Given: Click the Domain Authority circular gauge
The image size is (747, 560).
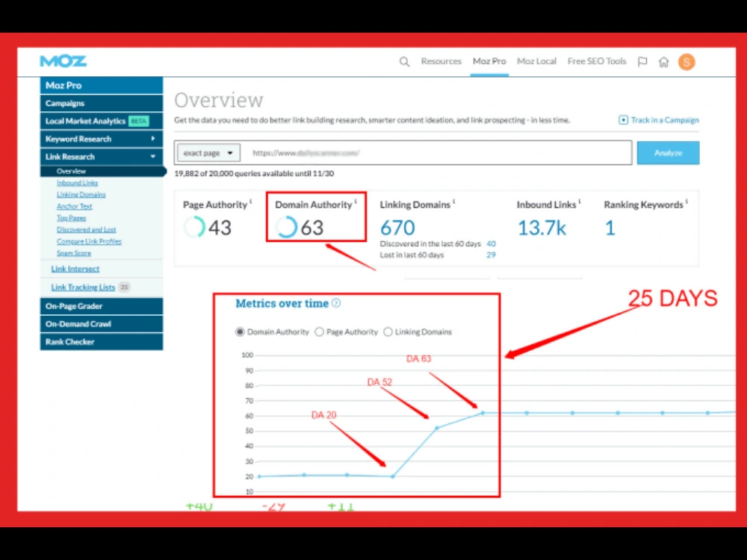Looking at the screenshot, I should tap(286, 227).
